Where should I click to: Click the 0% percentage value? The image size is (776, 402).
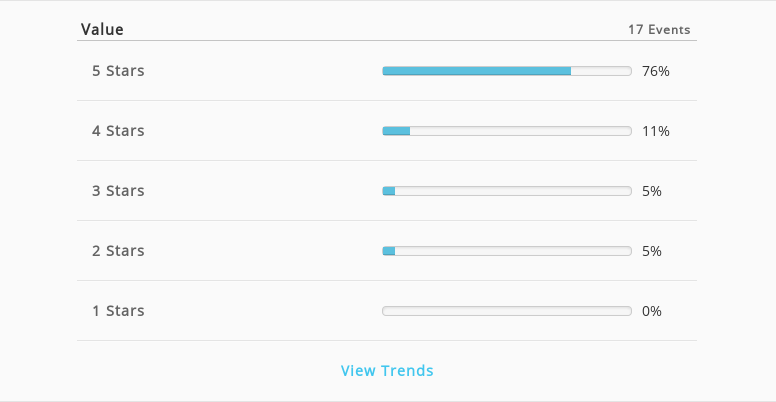pyautogui.click(x=652, y=311)
